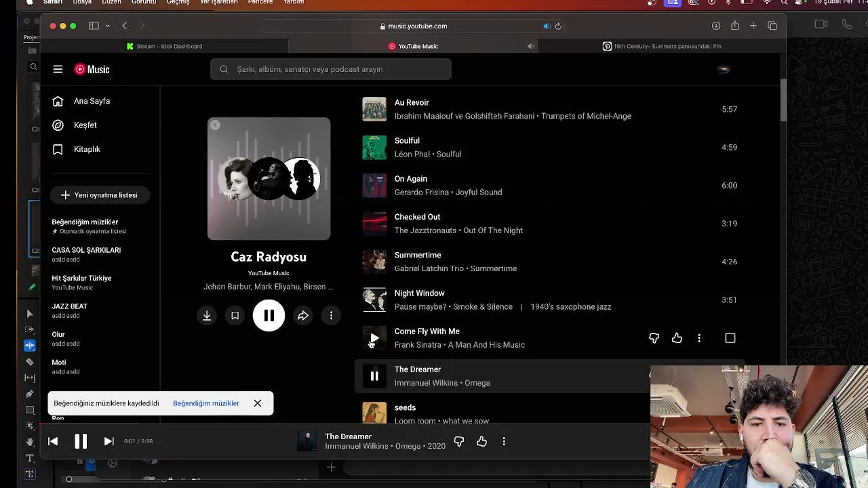This screenshot has width=868, height=488.
Task: Open the Safari share menu
Action: 735,26
